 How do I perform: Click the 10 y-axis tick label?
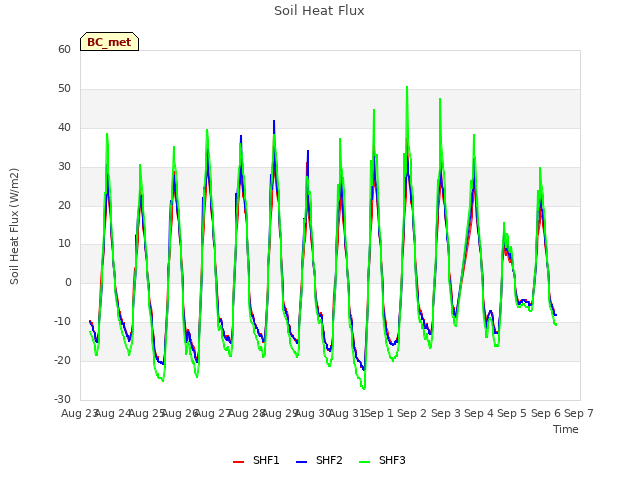coord(64,244)
